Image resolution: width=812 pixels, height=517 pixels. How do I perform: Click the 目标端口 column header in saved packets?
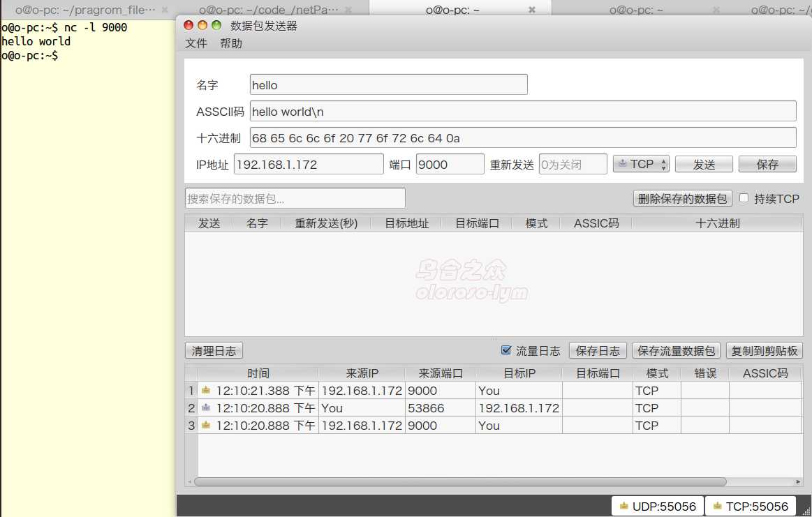click(x=477, y=223)
